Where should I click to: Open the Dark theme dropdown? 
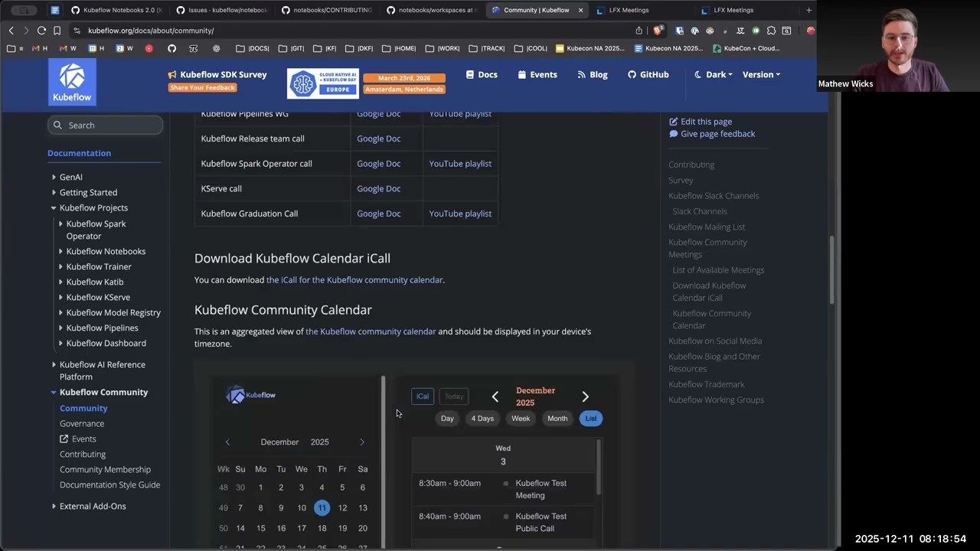(714, 74)
